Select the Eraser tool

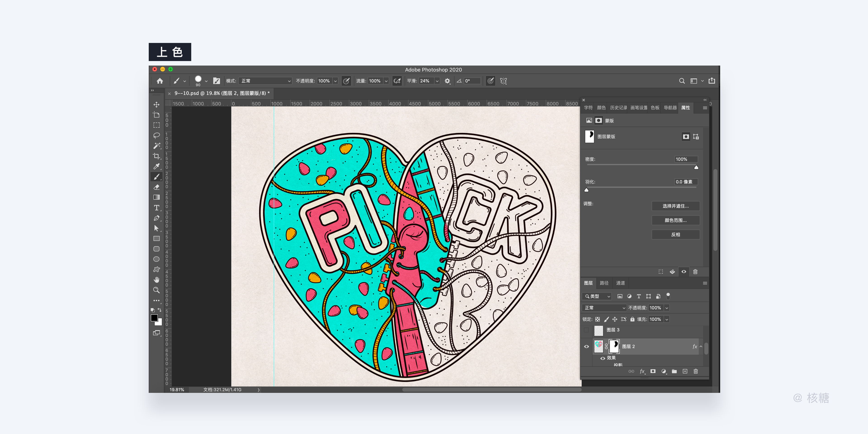pyautogui.click(x=156, y=187)
